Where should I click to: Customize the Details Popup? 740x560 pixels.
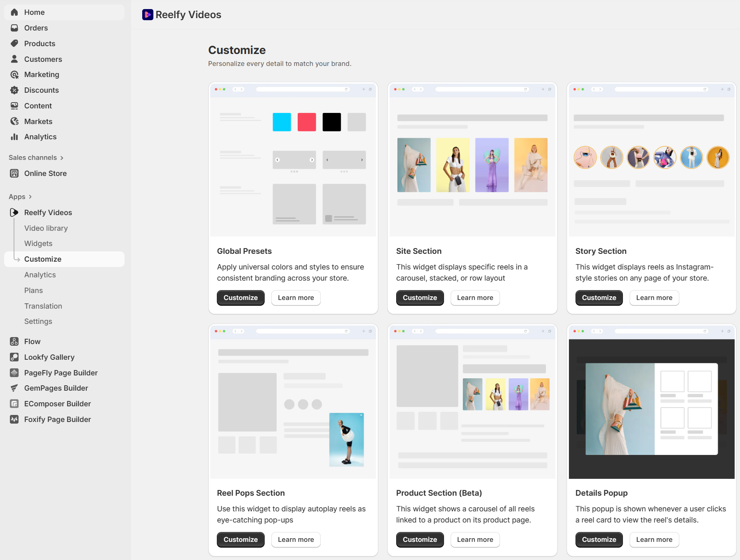click(599, 540)
